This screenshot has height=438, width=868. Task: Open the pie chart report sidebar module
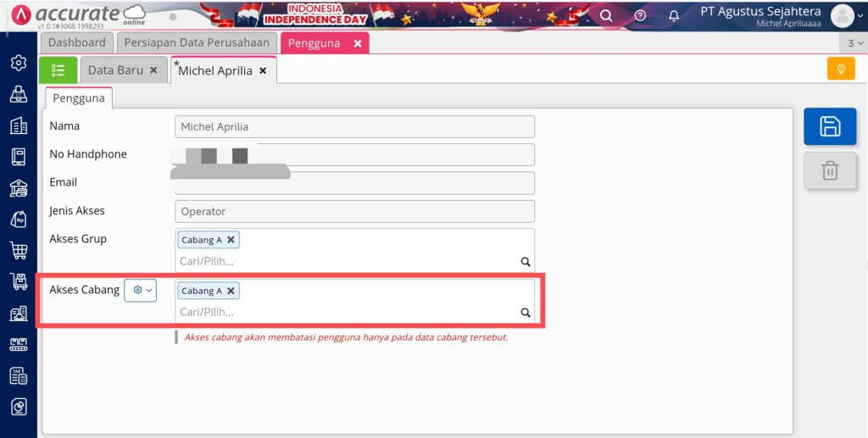click(x=19, y=408)
